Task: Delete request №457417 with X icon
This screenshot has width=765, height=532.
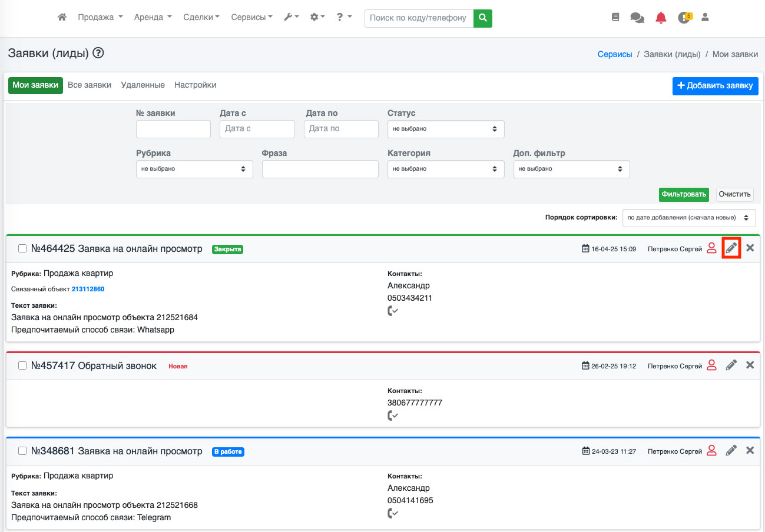Action: pos(750,365)
